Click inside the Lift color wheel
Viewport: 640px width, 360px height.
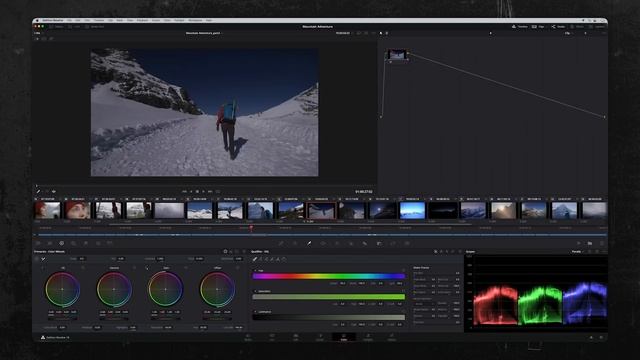(62, 289)
